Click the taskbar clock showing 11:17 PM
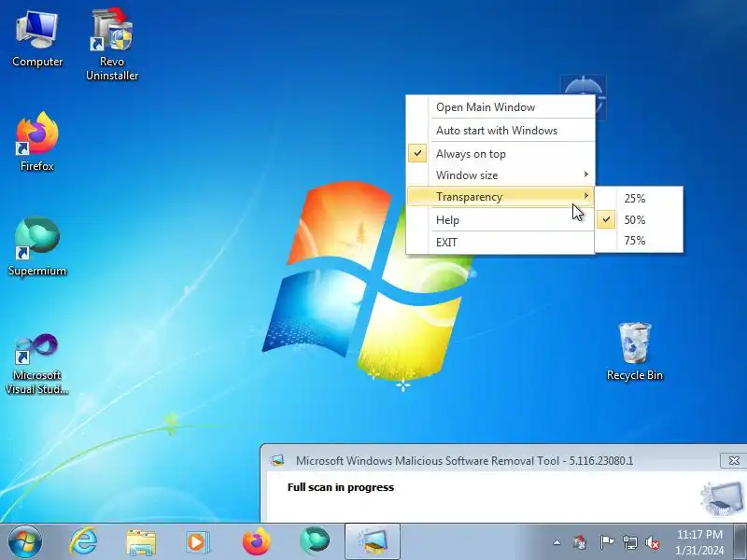 699,542
